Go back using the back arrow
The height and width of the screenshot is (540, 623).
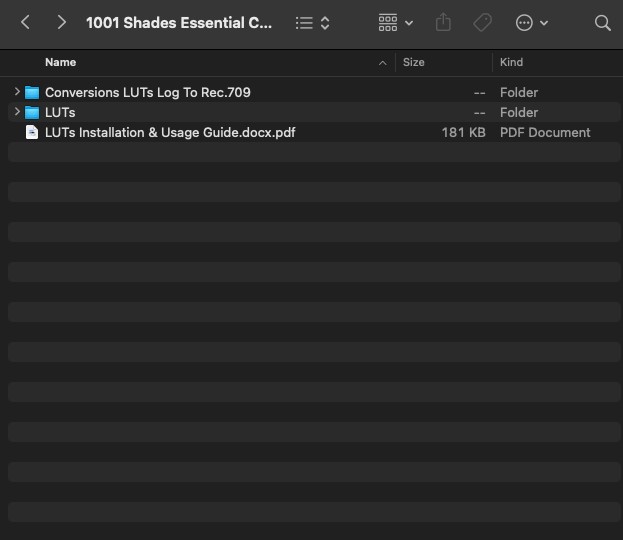click(26, 22)
